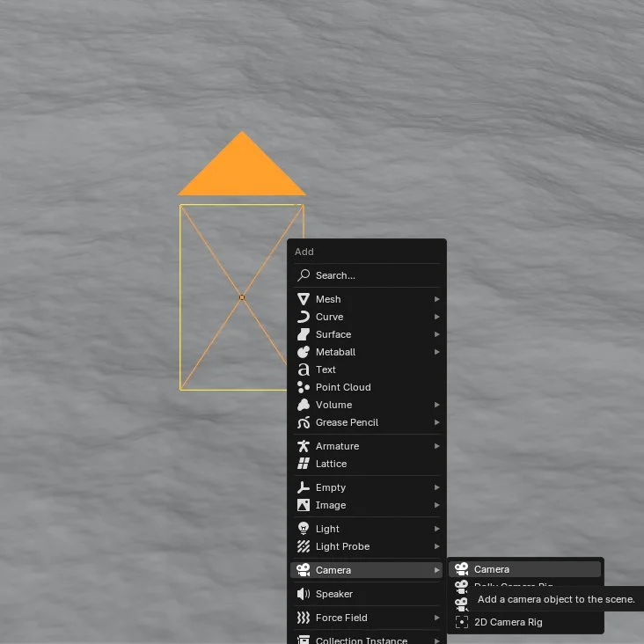Click the orange triangle of selected camera
Screen dimensions: 644x644
(x=242, y=171)
